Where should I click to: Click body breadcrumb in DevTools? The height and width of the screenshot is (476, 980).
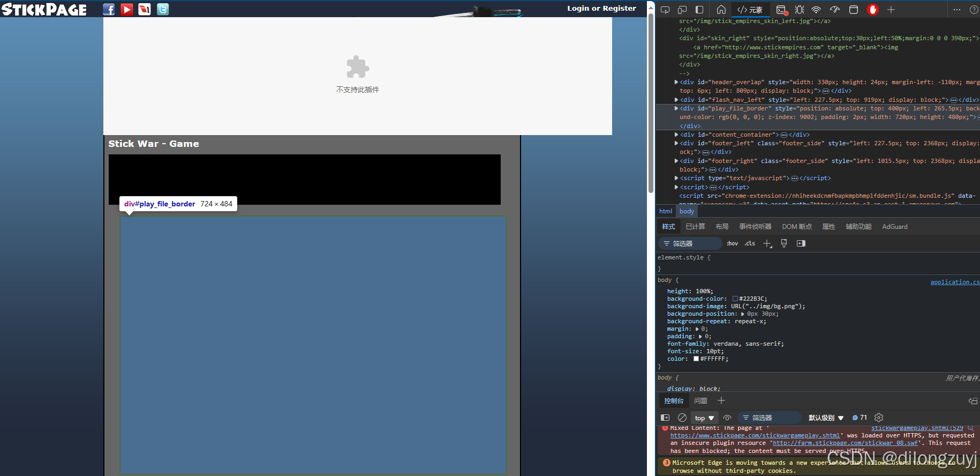click(687, 211)
